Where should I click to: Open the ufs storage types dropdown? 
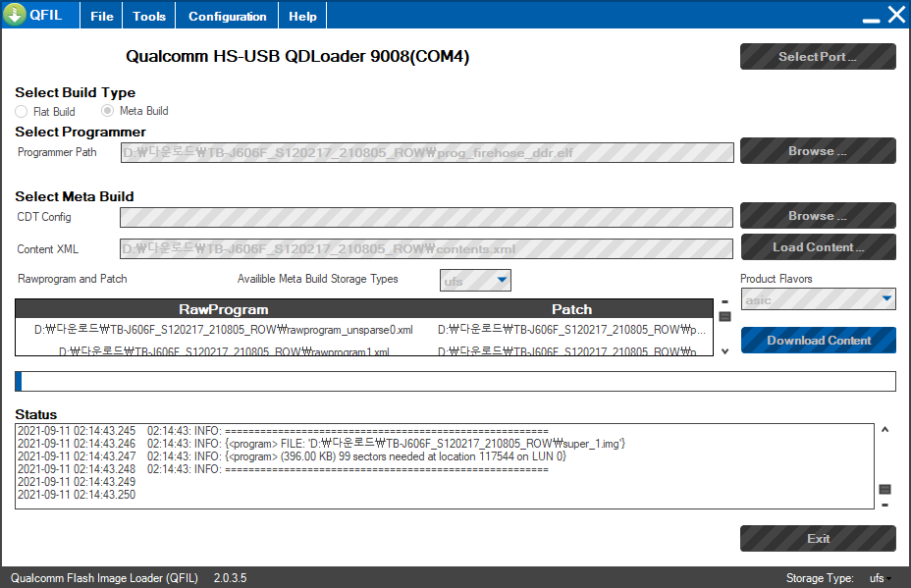click(475, 281)
